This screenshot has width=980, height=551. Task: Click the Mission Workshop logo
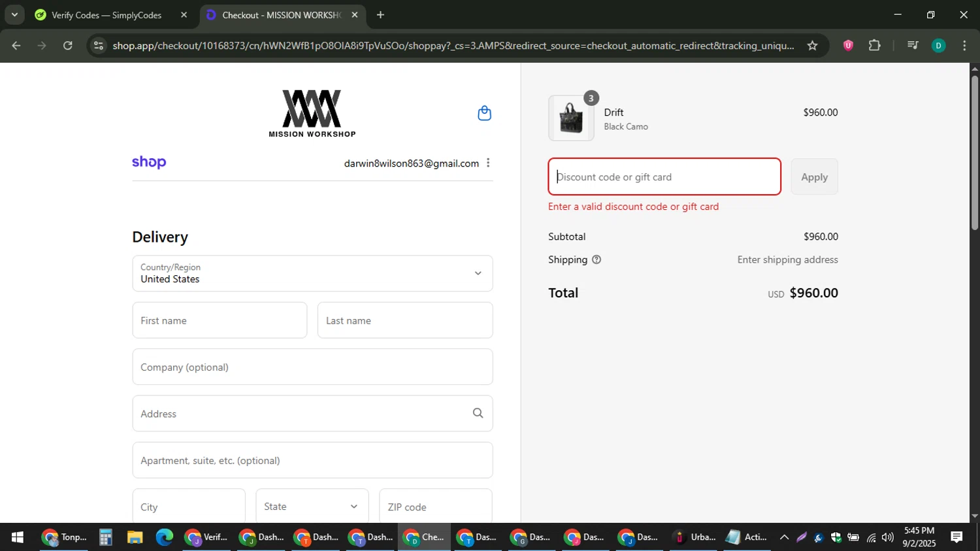[x=312, y=114]
